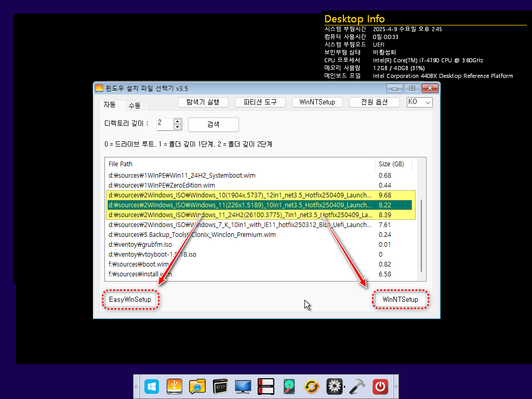Click the dock's left edge diamond handle
The height and width of the screenshot is (399, 532).
[136, 387]
